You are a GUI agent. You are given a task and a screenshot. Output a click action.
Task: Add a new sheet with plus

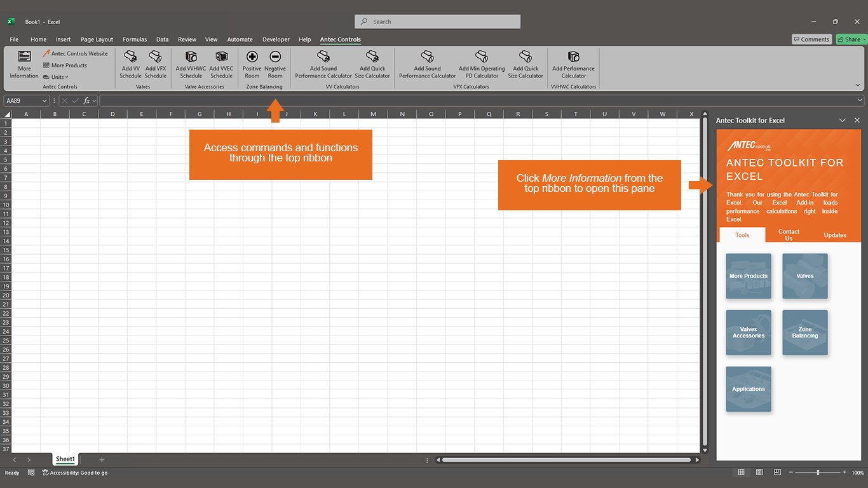click(102, 460)
